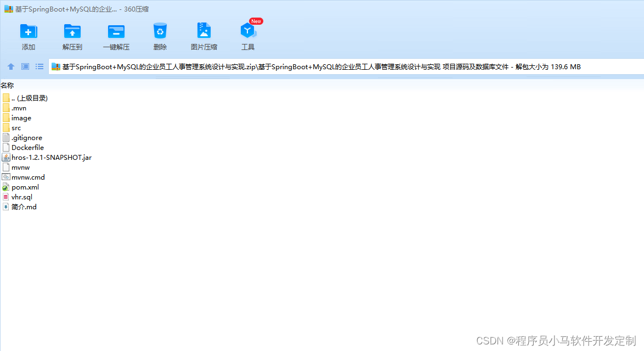Click the mvnw file icon
The height and width of the screenshot is (351, 644).
pos(5,167)
